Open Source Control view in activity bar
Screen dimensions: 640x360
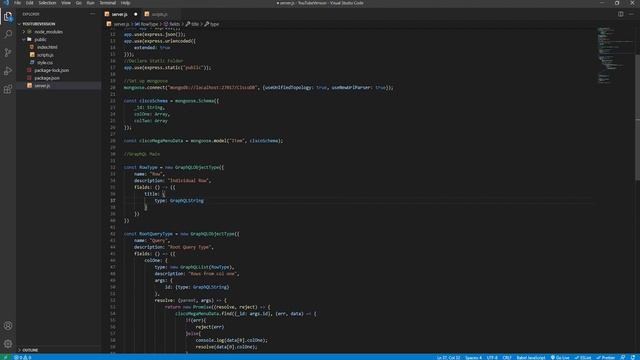pos(8,52)
